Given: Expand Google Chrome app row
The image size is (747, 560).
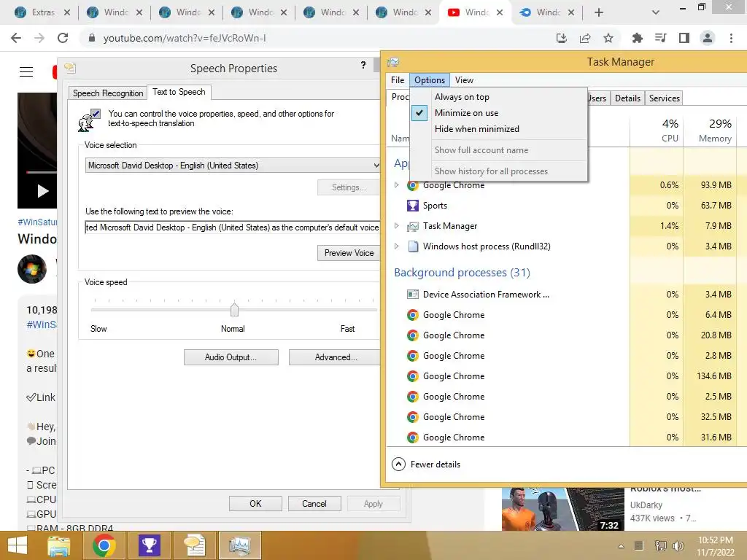Looking at the screenshot, I should click(x=396, y=184).
